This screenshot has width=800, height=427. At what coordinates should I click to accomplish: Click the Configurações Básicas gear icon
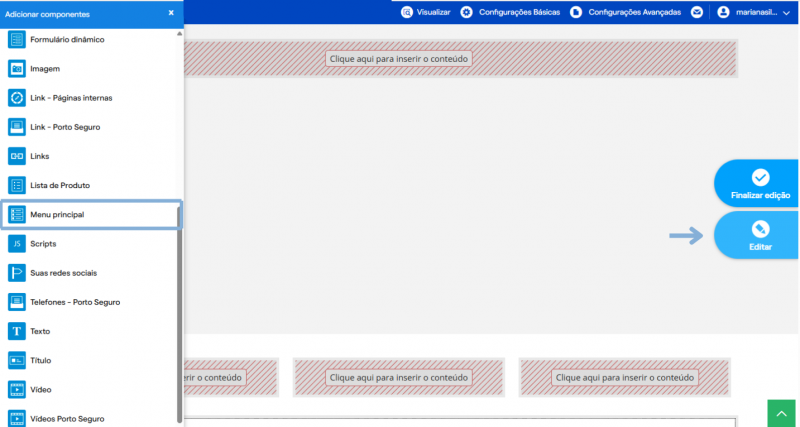point(466,12)
